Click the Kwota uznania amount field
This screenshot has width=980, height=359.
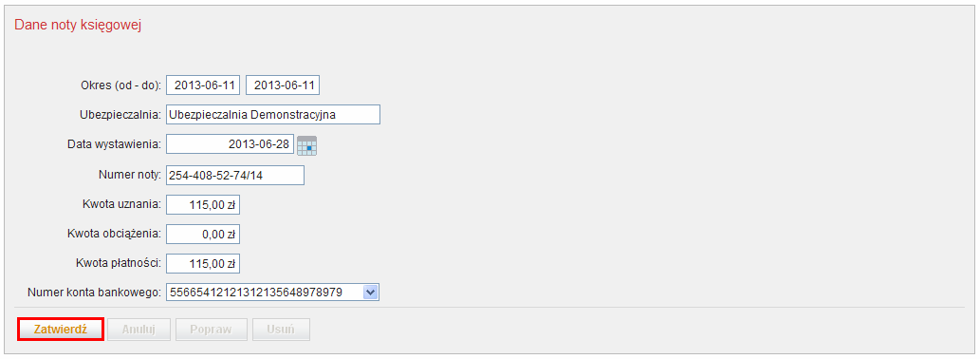pyautogui.click(x=203, y=204)
